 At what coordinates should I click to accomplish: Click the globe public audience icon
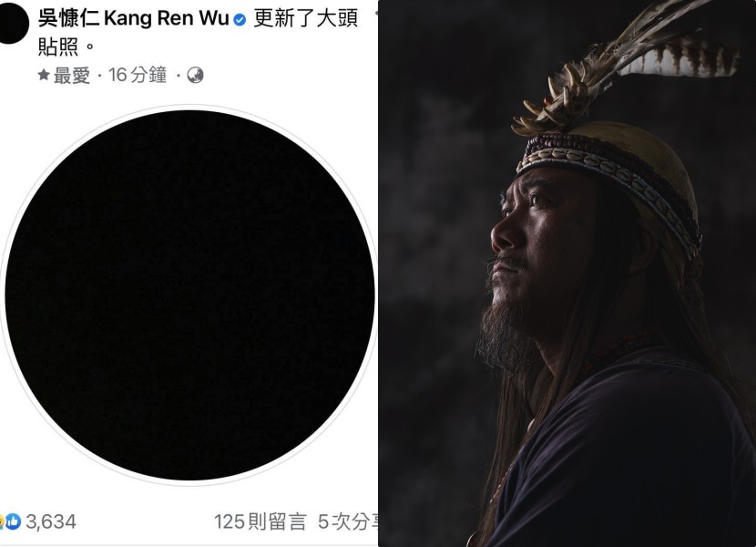pyautogui.click(x=195, y=76)
